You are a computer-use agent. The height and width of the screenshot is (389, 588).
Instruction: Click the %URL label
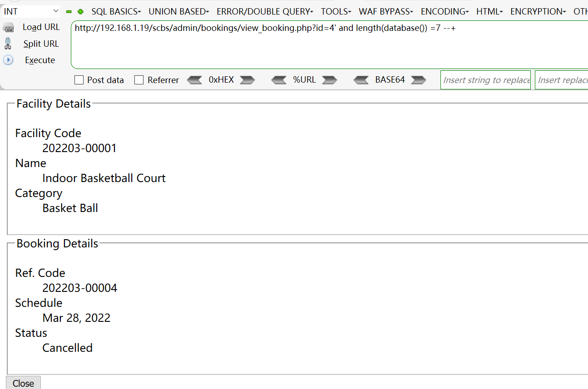pos(304,80)
